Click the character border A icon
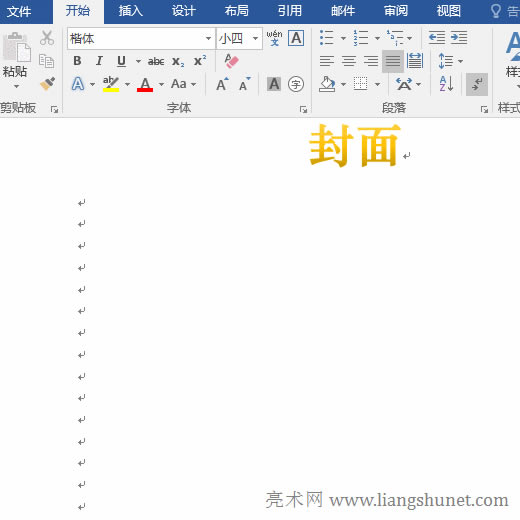 pos(296,38)
